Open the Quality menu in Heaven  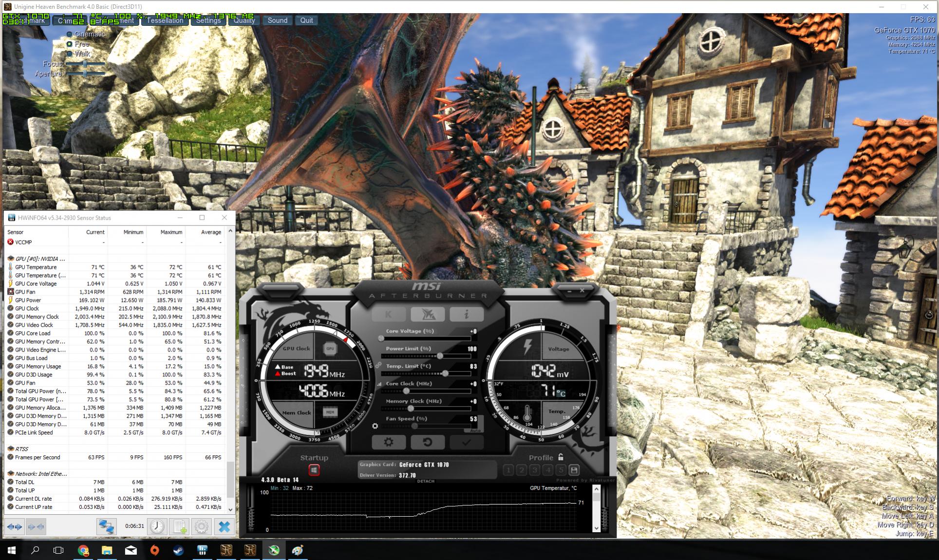click(x=244, y=20)
